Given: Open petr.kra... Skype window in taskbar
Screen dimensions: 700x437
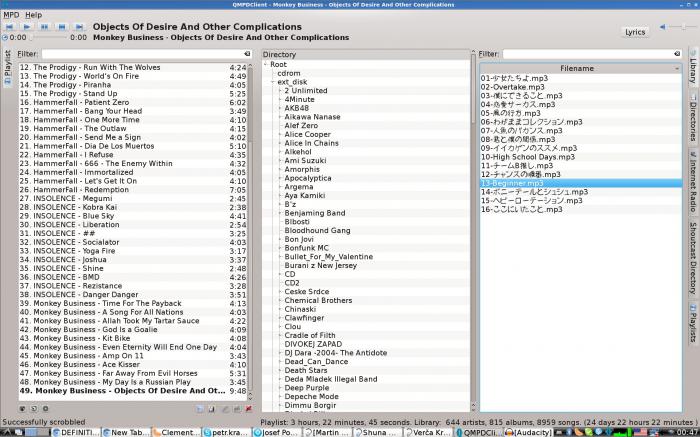Looking at the screenshot, I should click(225, 432).
